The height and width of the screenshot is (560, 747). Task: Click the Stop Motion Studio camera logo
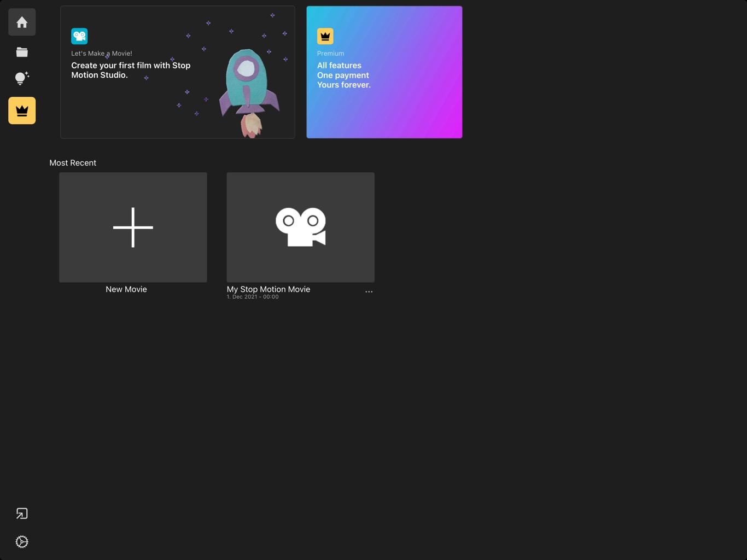(x=79, y=36)
